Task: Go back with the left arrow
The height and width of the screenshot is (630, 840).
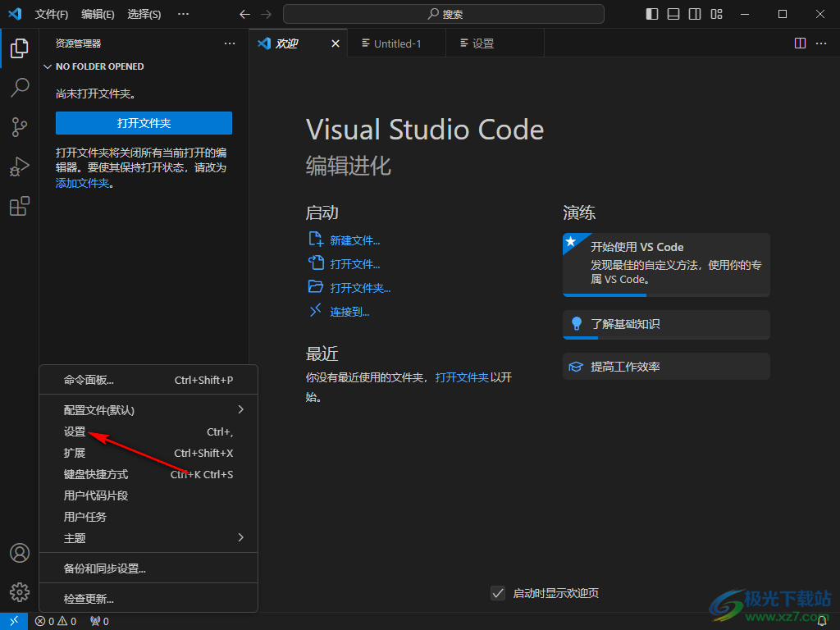Action: click(244, 15)
